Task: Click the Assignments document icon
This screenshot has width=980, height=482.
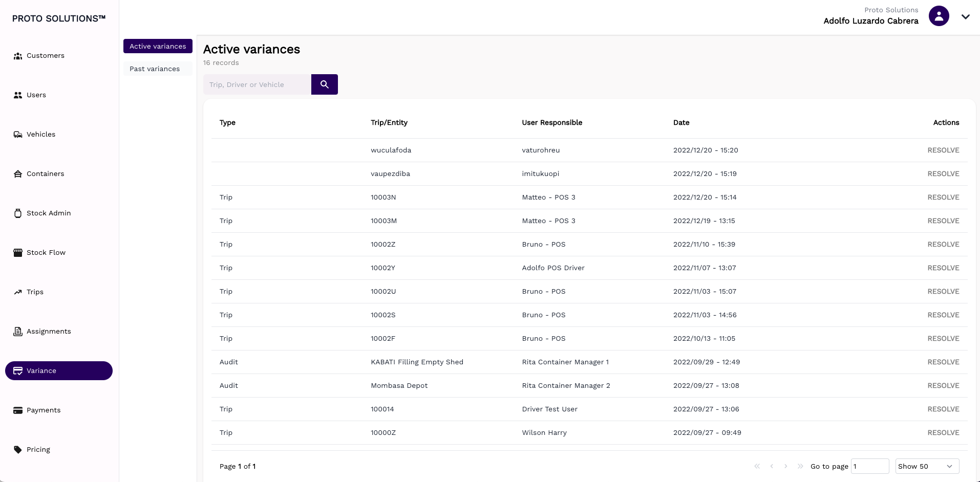Action: click(x=18, y=332)
